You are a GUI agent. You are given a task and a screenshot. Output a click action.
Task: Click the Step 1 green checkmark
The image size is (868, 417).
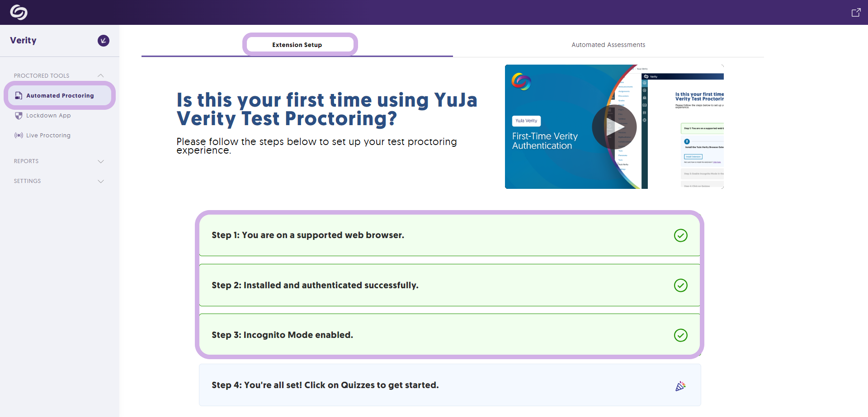[680, 235]
